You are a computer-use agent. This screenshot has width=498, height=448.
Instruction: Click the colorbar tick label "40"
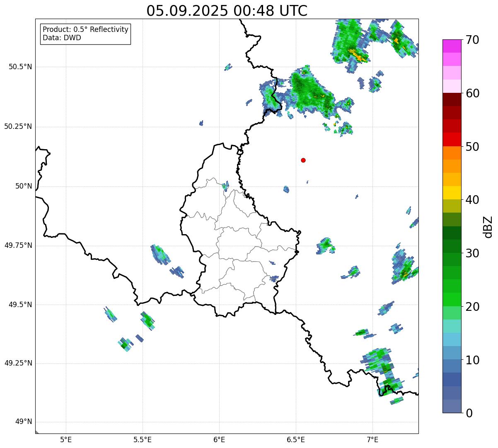pyautogui.click(x=472, y=200)
